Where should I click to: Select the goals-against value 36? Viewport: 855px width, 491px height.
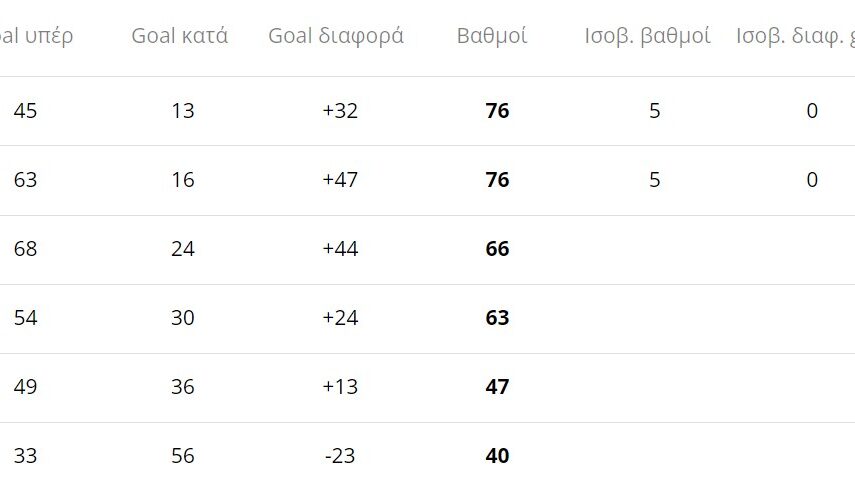pyautogui.click(x=182, y=387)
